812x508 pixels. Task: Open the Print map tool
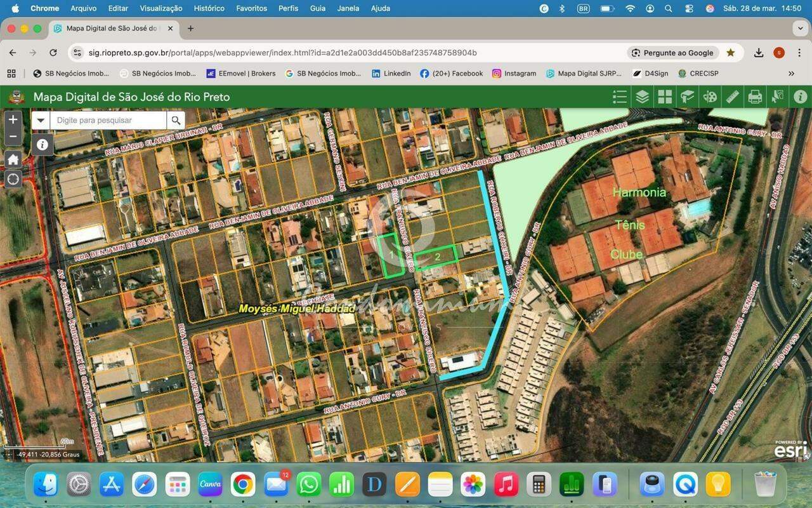click(x=755, y=97)
